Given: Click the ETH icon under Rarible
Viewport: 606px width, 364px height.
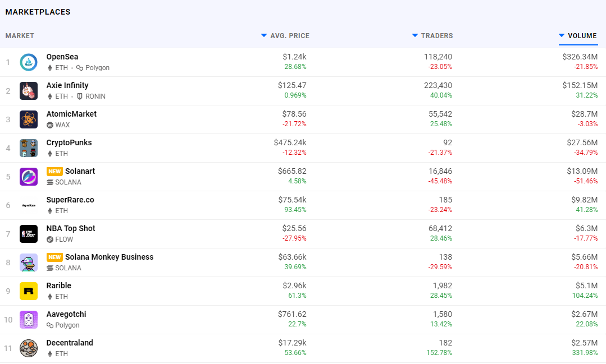Looking at the screenshot, I should coord(49,297).
